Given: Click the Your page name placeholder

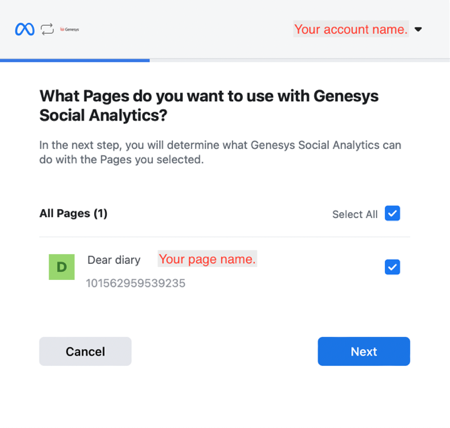Looking at the screenshot, I should point(207,259).
